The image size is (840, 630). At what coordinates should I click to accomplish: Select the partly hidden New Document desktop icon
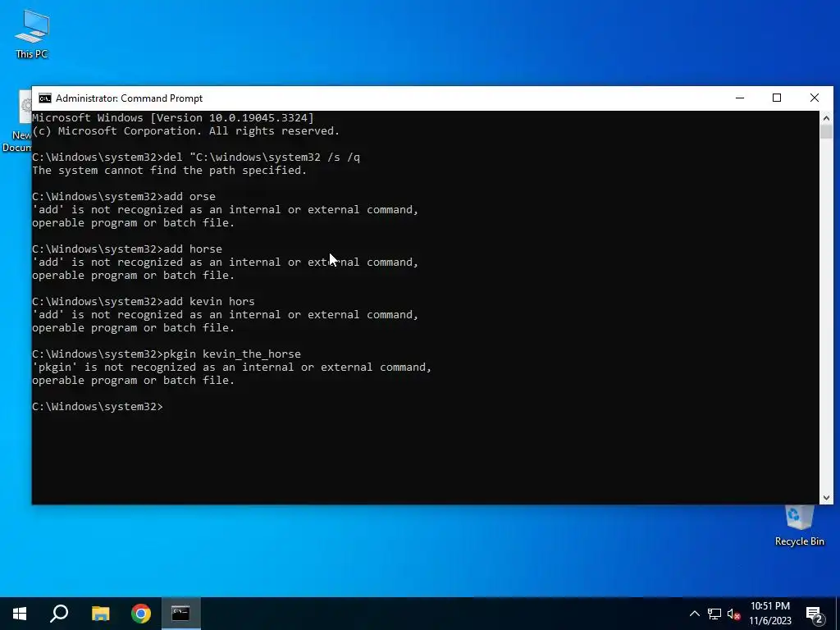click(16, 122)
